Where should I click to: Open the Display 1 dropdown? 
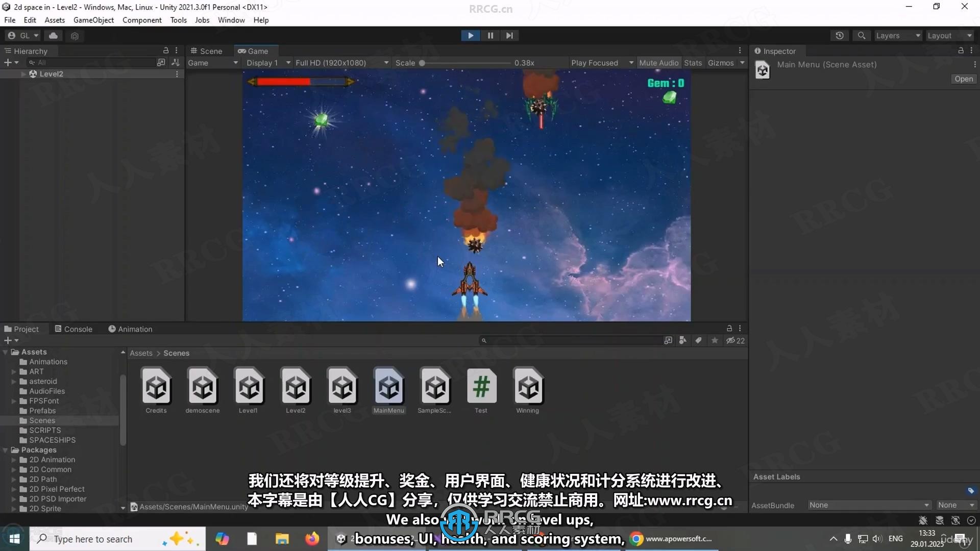[268, 63]
